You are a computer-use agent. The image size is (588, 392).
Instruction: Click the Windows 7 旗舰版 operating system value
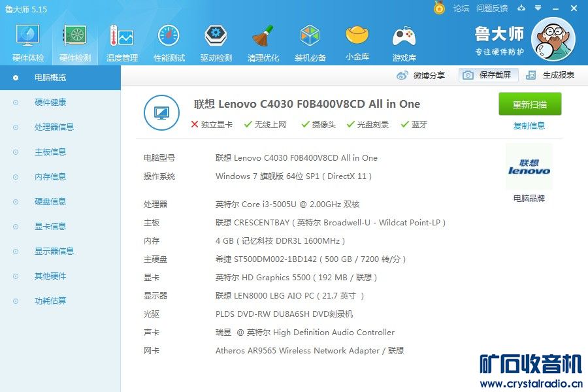293,176
